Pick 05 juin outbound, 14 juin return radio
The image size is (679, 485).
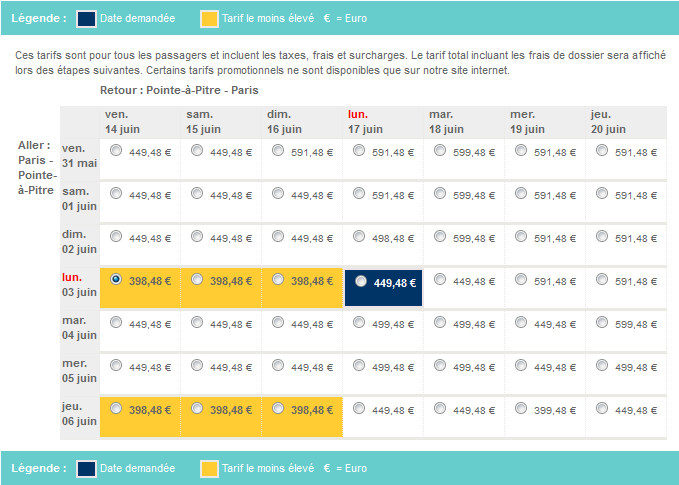point(116,365)
